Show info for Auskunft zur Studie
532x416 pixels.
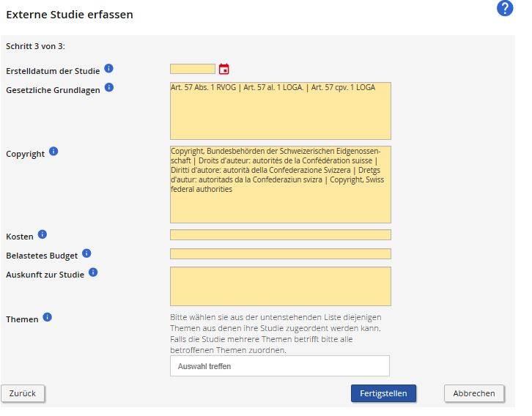pyautogui.click(x=93, y=272)
